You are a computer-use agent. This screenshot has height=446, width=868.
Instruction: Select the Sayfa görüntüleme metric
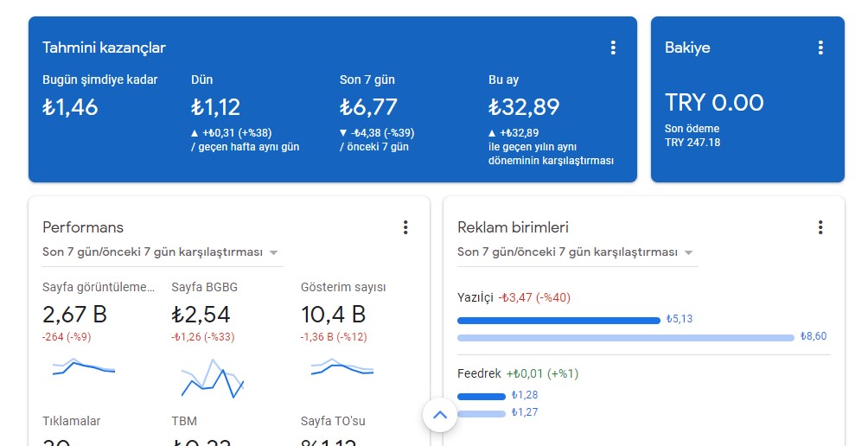click(x=99, y=287)
